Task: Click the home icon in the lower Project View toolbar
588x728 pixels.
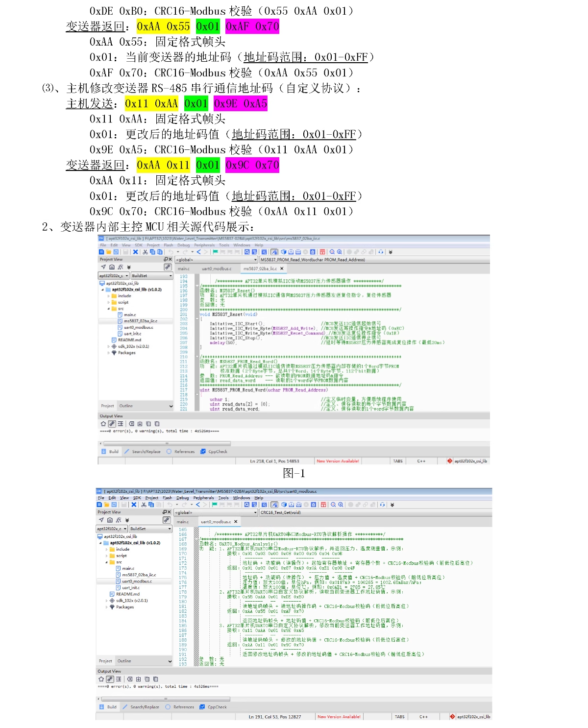Action: coord(110,520)
